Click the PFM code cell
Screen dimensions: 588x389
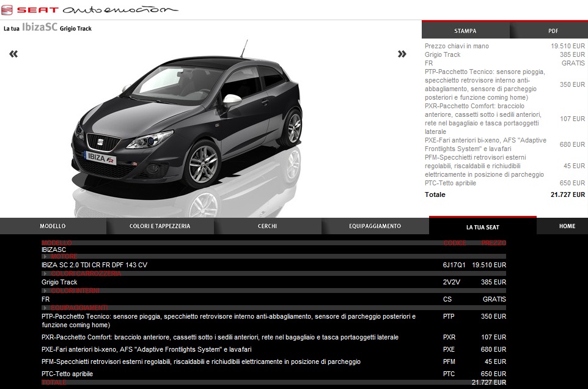click(449, 361)
